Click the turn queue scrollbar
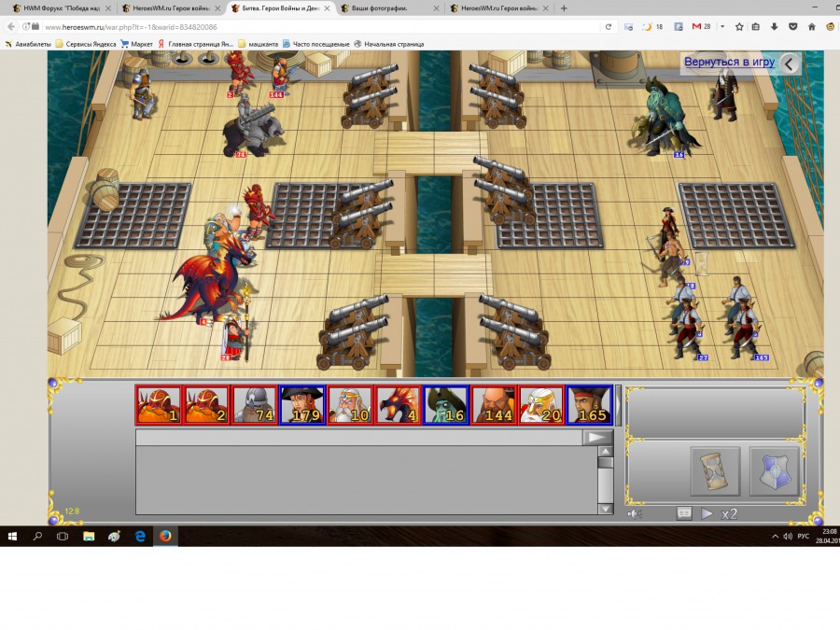 (x=618, y=405)
